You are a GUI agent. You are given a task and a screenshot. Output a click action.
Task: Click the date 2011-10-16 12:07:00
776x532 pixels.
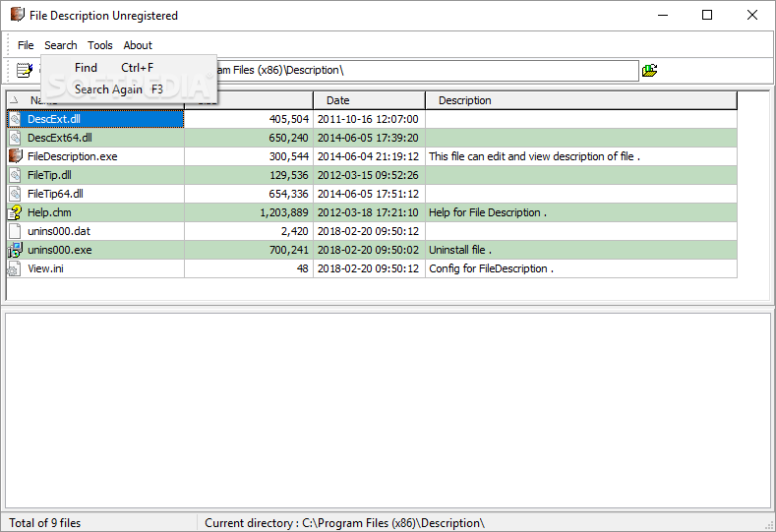[368, 119]
